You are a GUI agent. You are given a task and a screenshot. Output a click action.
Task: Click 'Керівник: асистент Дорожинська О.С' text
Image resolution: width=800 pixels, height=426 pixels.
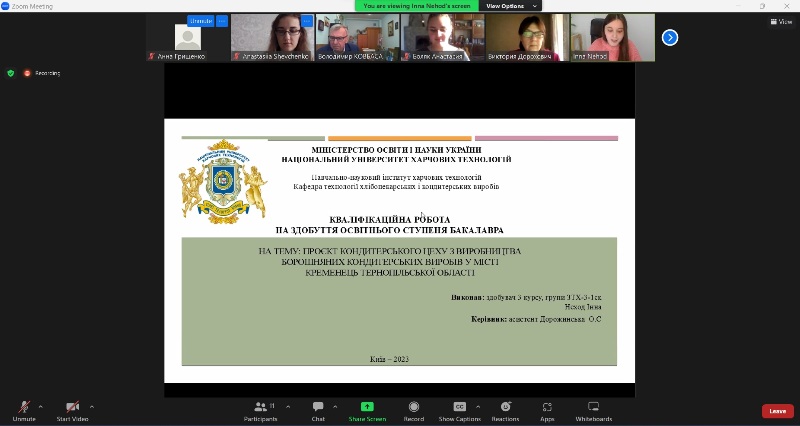(536, 319)
